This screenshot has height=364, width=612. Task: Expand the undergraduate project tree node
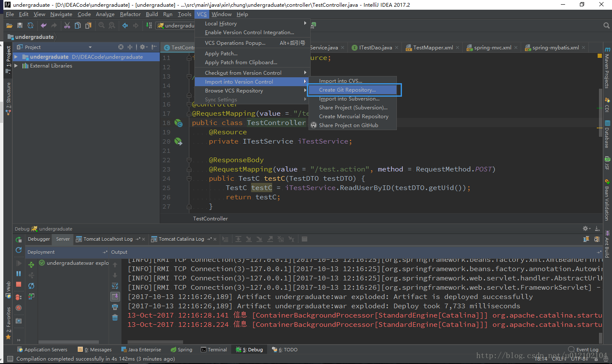(x=16, y=57)
